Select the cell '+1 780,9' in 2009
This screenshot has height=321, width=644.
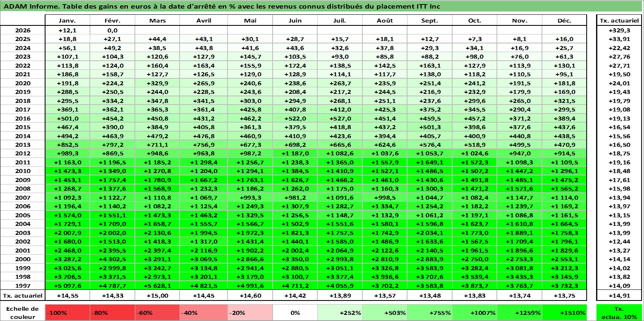click(157, 180)
